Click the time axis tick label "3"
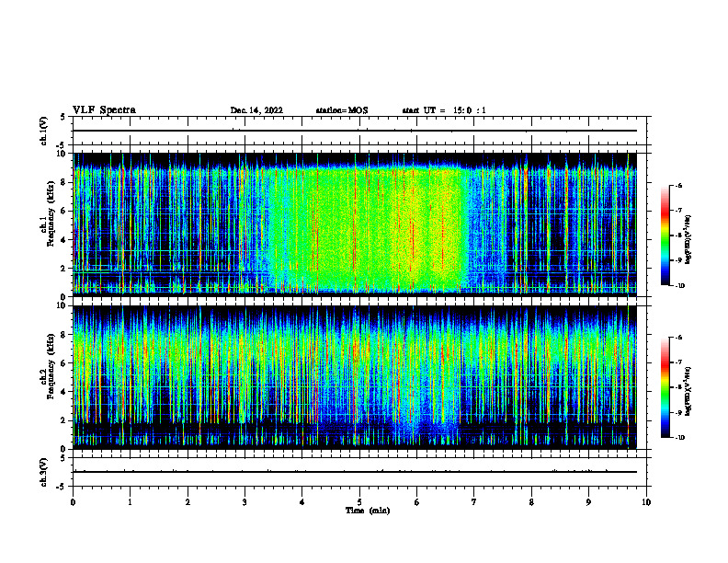The width and height of the screenshot is (728, 563). pos(245,502)
